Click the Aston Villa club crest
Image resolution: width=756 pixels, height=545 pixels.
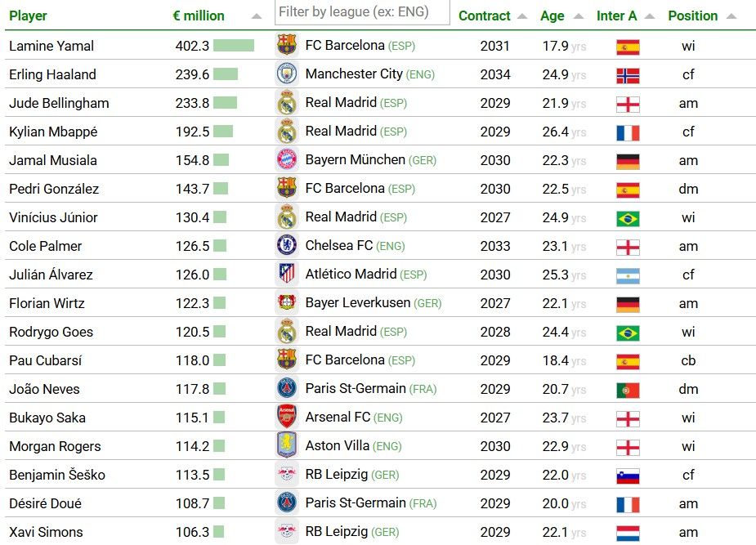(x=287, y=445)
